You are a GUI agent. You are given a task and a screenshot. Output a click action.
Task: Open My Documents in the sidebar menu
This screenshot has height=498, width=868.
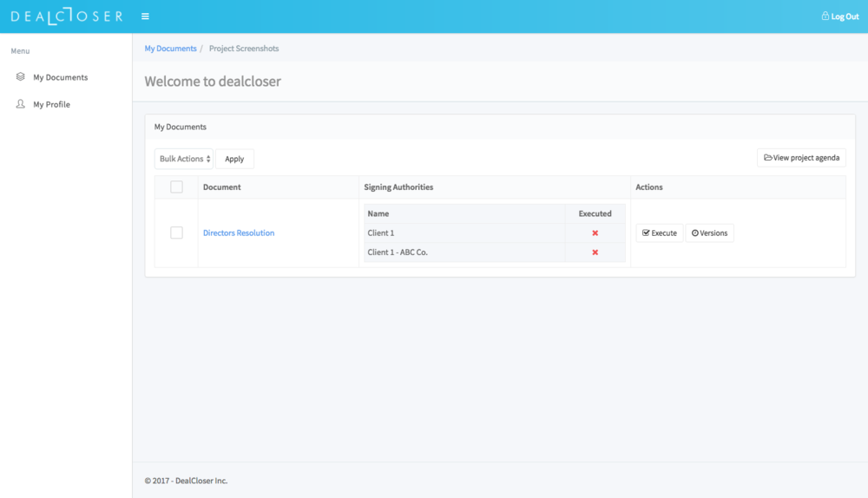pyautogui.click(x=61, y=77)
